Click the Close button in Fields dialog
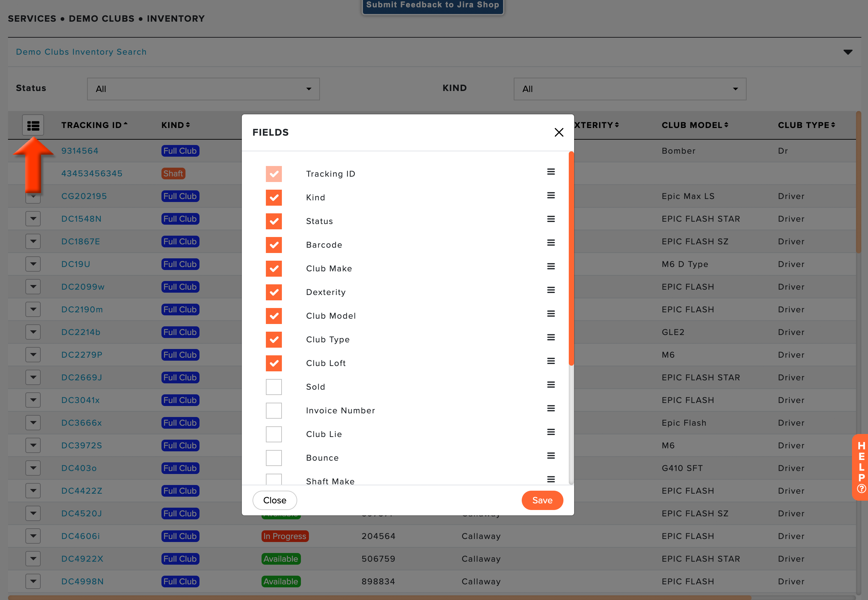 (x=275, y=500)
